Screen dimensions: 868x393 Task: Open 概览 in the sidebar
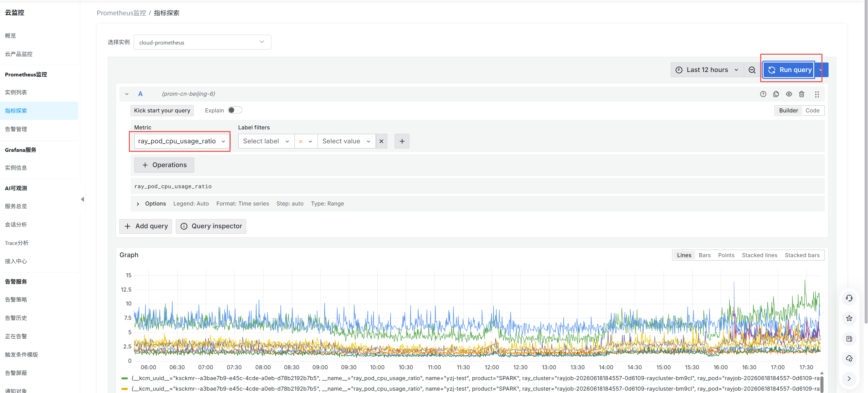[x=11, y=36]
